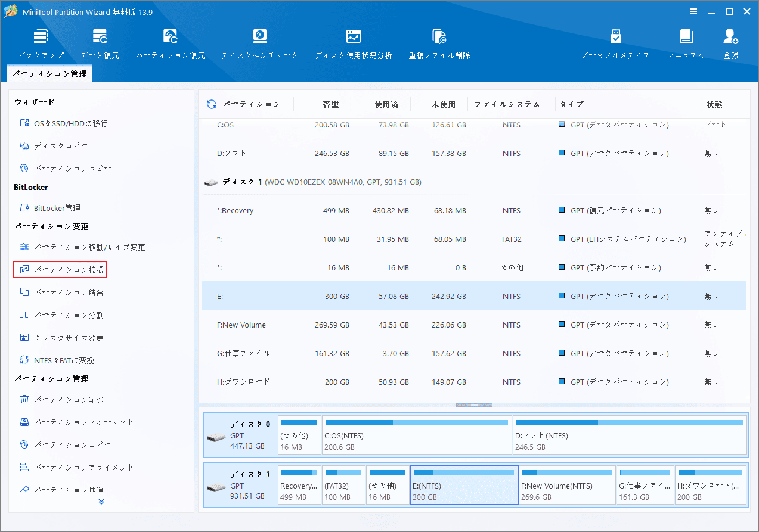
Task: Choose NTFSをFATに変換
Action: (x=57, y=360)
